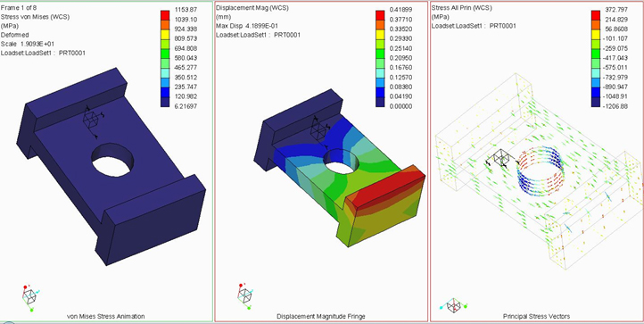Viewport: 644px width, 324px height.
Task: Click the Frame 1 of 8 label
Action: click(x=18, y=8)
